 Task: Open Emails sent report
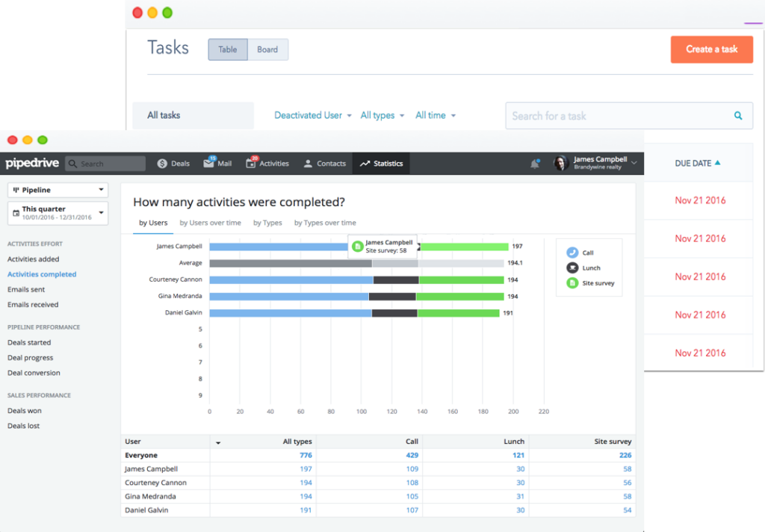click(x=26, y=289)
